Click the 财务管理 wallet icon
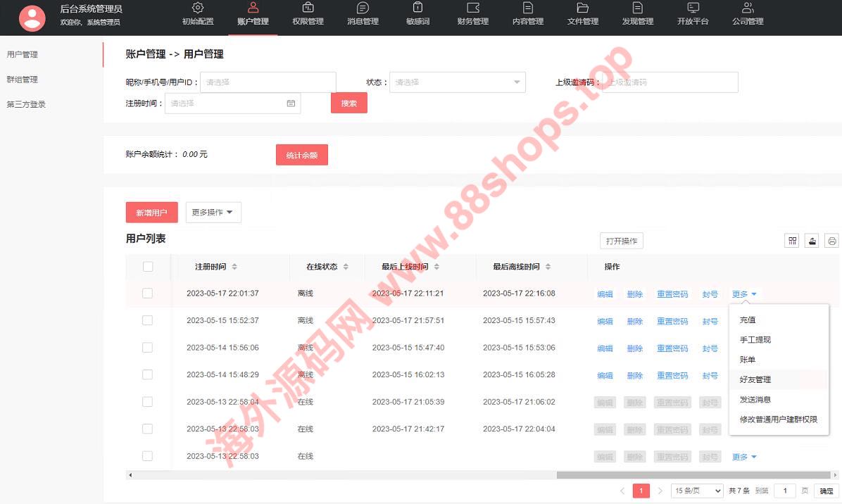This screenshot has height=504, width=842. [x=473, y=8]
